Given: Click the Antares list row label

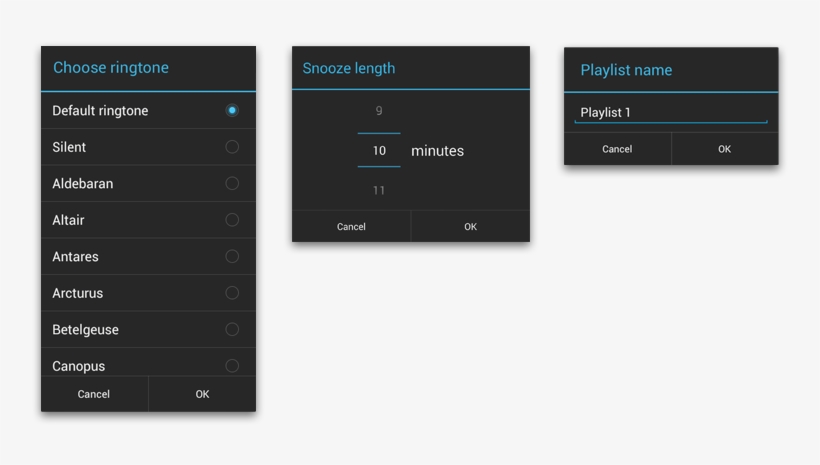Looking at the screenshot, I should (x=75, y=256).
